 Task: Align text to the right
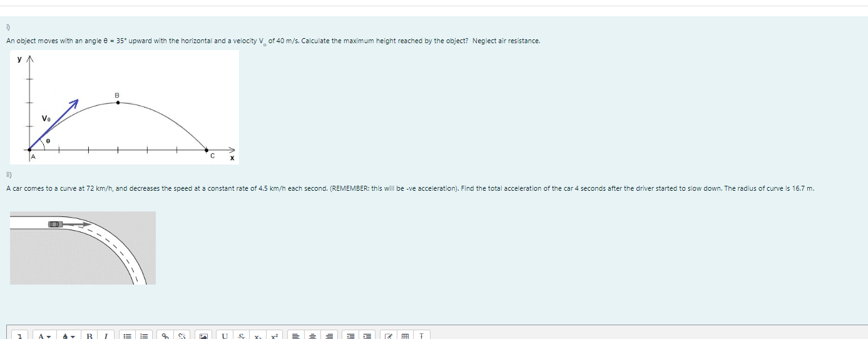[x=330, y=336]
